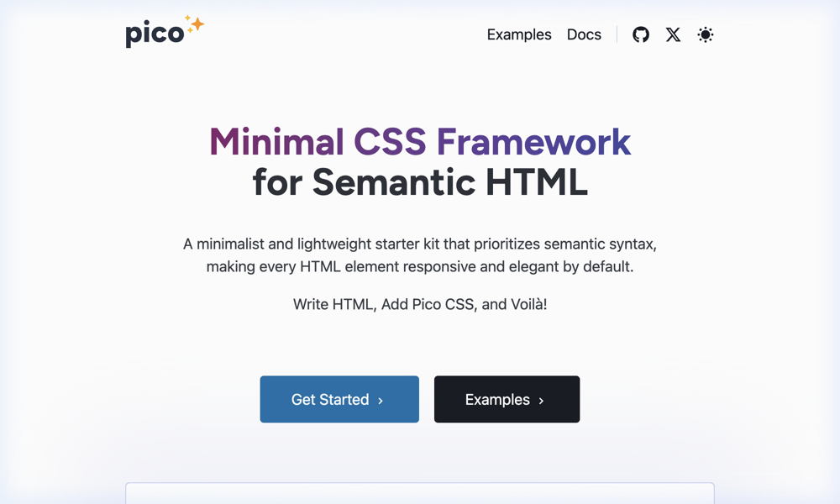Switch the color scheme using the sun control
This screenshot has height=504, width=840.
click(x=706, y=34)
